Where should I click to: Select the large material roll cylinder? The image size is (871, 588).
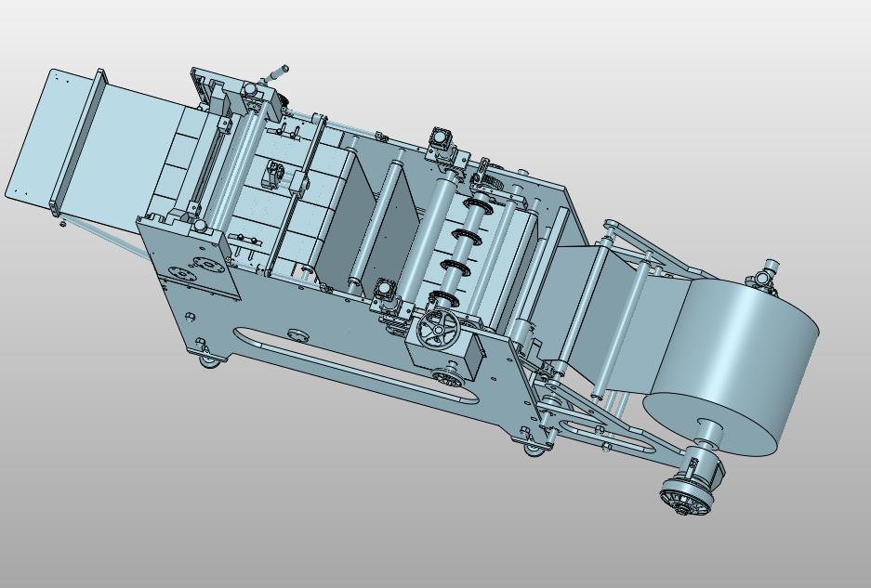[x=732, y=367]
